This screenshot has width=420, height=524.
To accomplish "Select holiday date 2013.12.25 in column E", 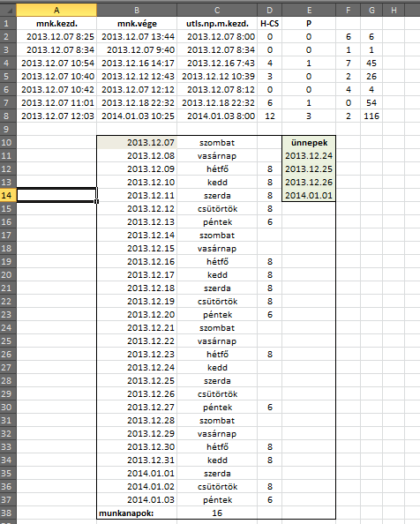I will (x=309, y=169).
